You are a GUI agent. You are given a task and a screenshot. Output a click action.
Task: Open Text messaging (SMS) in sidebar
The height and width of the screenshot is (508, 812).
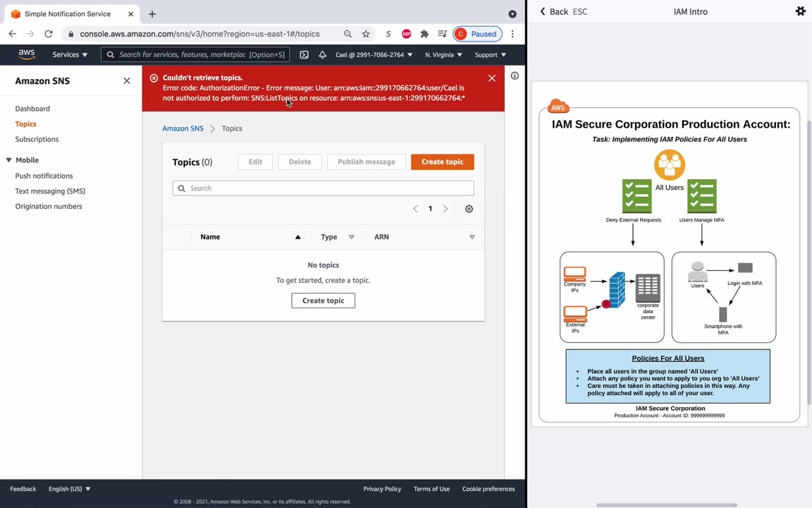tap(50, 190)
